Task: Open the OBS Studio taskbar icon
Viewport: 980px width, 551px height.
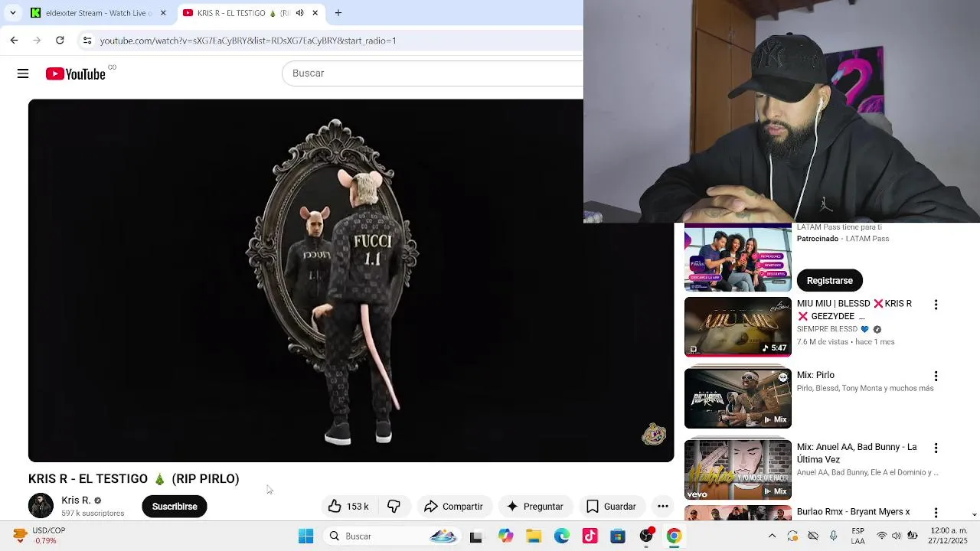Action: pyautogui.click(x=646, y=536)
